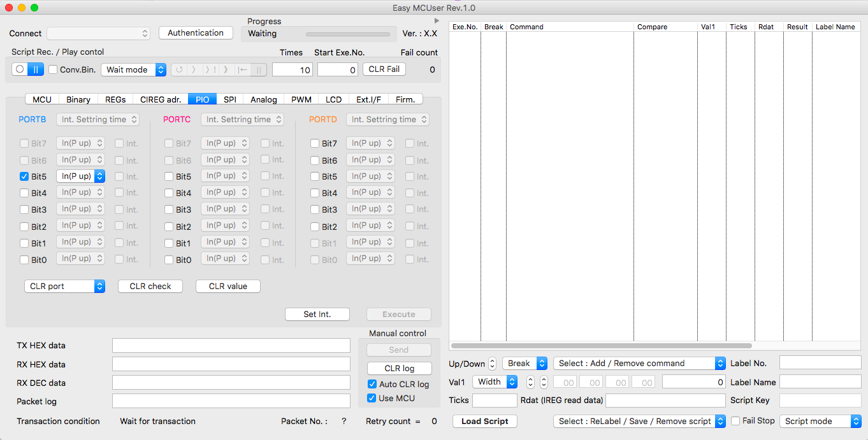
Task: Open the Script mode dropdown
Action: tap(820, 421)
